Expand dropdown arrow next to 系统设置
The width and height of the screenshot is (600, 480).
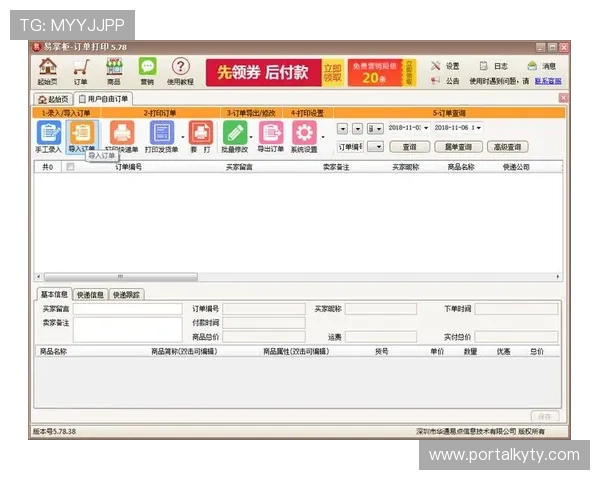click(x=323, y=137)
